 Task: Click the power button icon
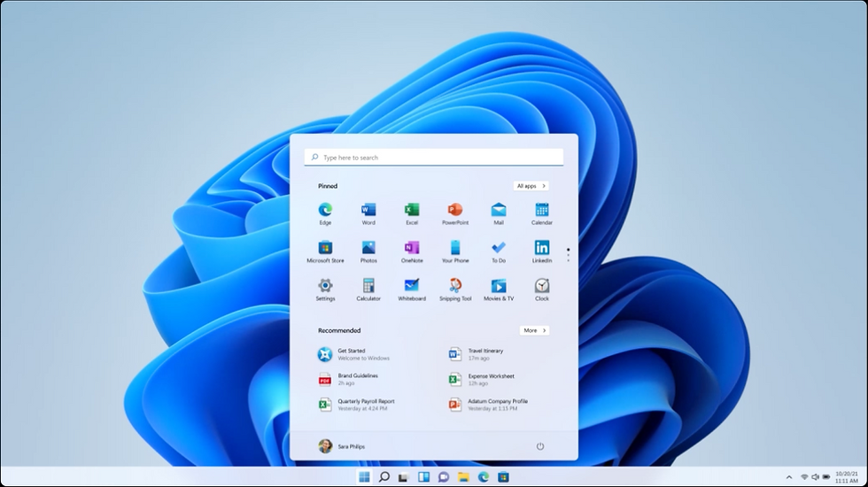540,446
